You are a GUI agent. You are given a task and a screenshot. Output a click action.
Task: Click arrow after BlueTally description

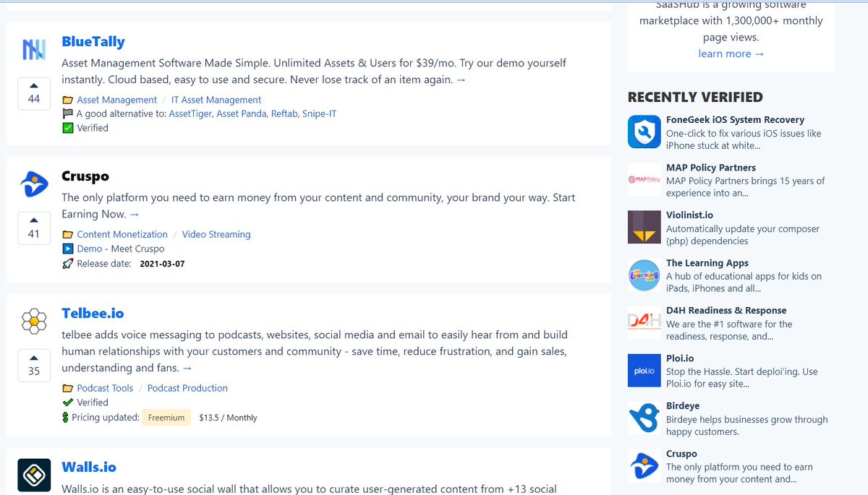461,80
